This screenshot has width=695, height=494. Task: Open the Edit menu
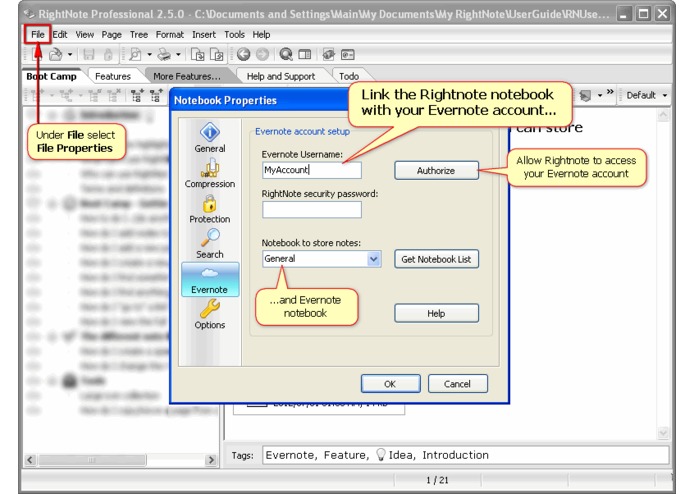tap(60, 35)
